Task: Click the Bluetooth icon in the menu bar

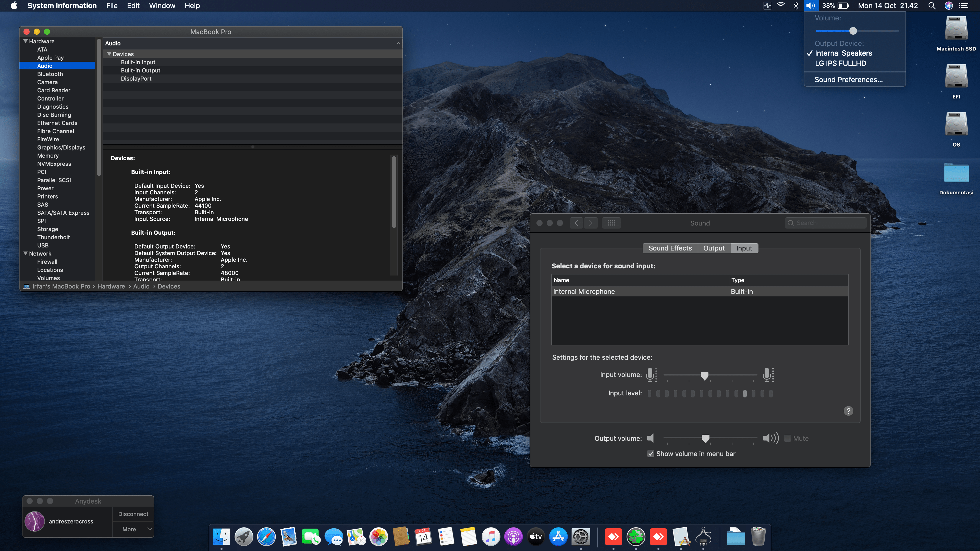Action: click(795, 6)
